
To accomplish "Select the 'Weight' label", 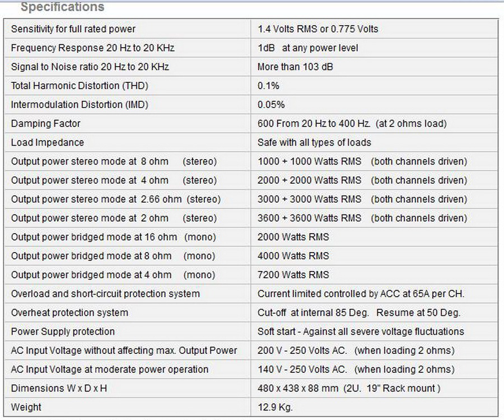I will [26, 408].
